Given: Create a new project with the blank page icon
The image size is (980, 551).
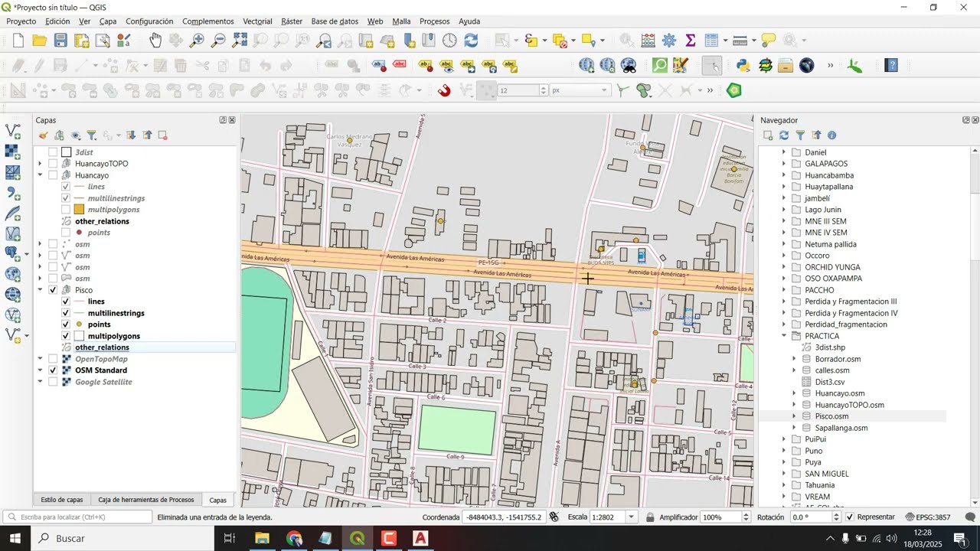Looking at the screenshot, I should [x=18, y=41].
